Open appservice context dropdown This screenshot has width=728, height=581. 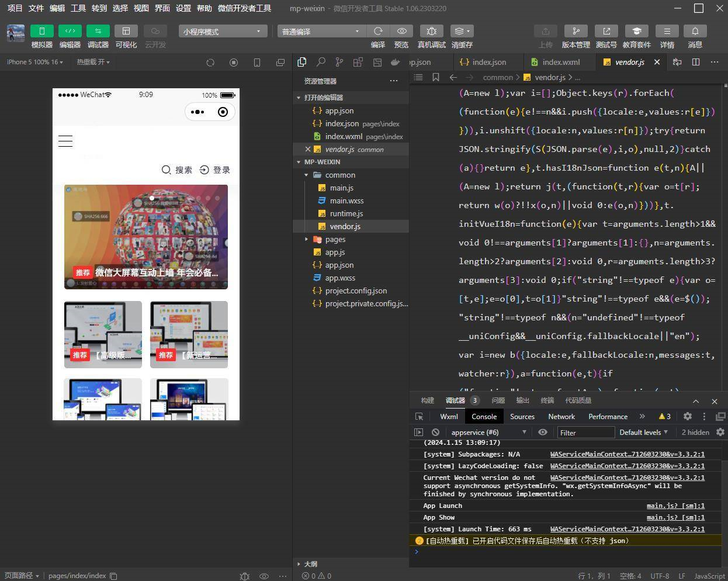coord(488,432)
